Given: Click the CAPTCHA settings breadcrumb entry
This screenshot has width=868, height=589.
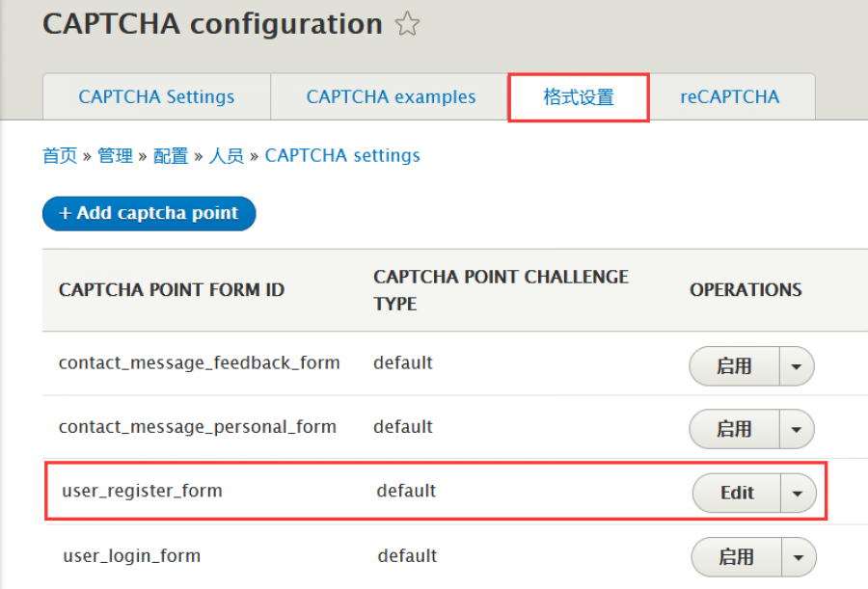Looking at the screenshot, I should [x=342, y=155].
